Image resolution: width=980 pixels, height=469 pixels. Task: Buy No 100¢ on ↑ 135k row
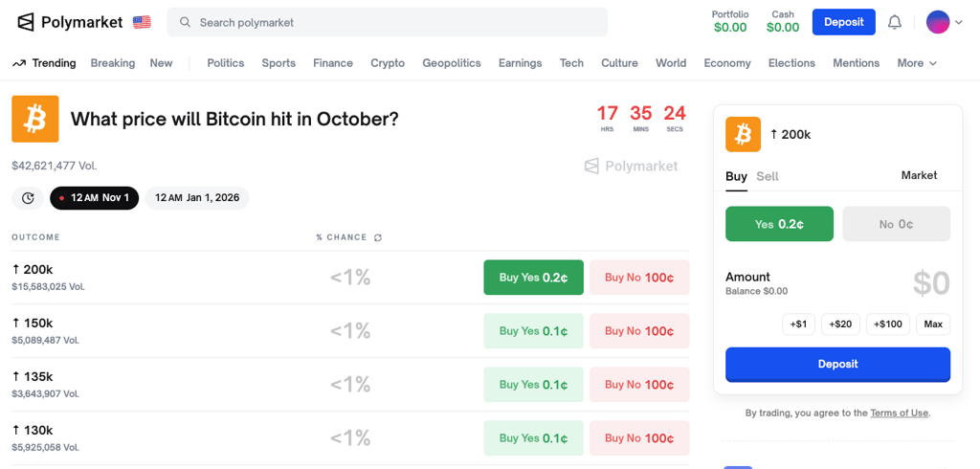(x=639, y=385)
